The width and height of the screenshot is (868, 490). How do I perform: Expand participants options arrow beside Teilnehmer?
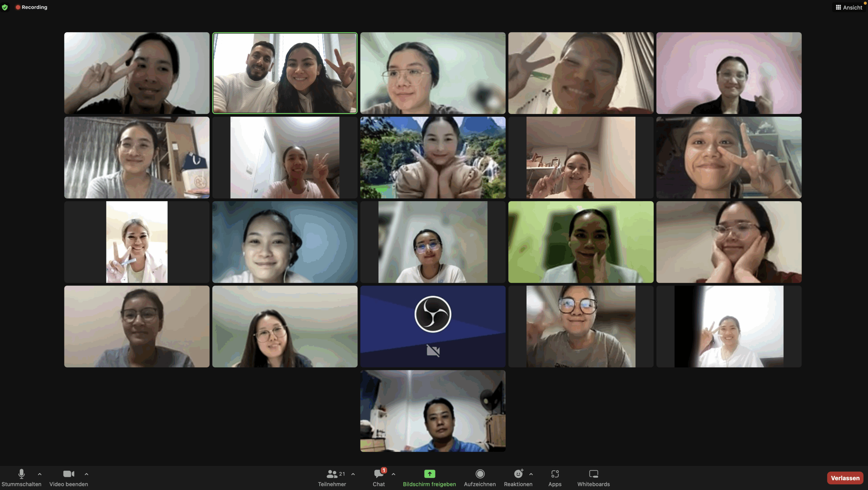coord(353,474)
